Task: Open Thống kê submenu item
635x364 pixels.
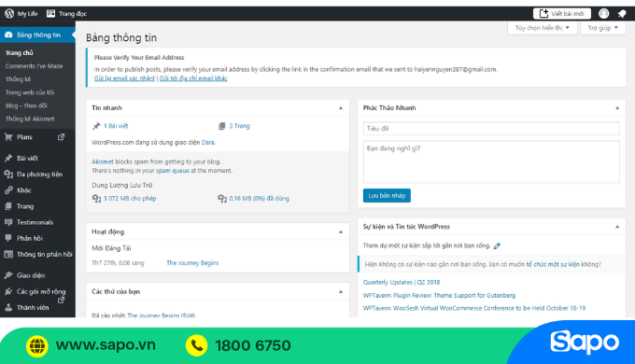Action: [19, 79]
